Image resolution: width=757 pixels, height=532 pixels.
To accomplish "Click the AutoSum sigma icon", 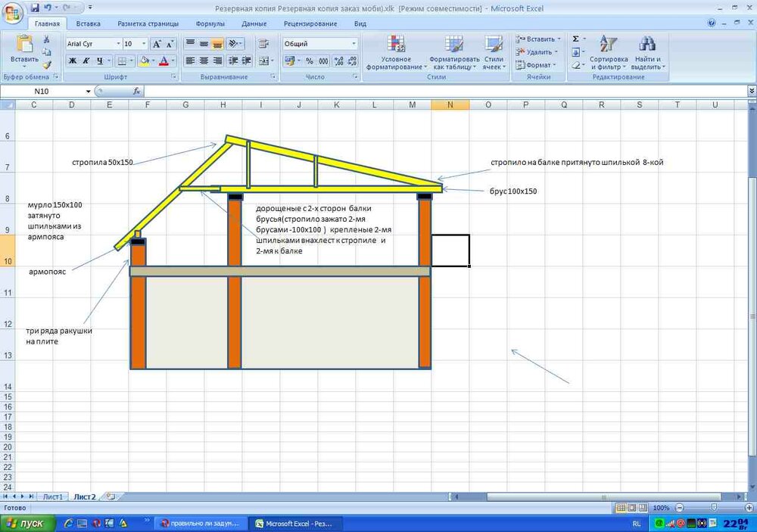I will click(x=575, y=39).
